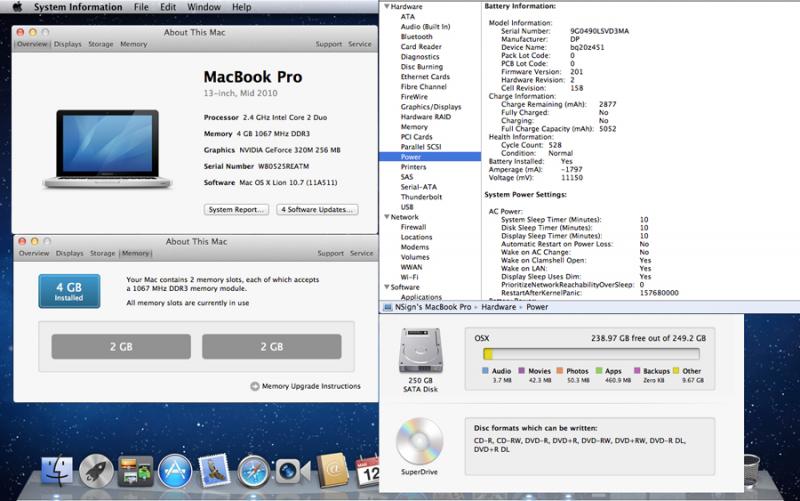Click the System Report button
Viewport: 800px width, 501px height.
click(236, 210)
